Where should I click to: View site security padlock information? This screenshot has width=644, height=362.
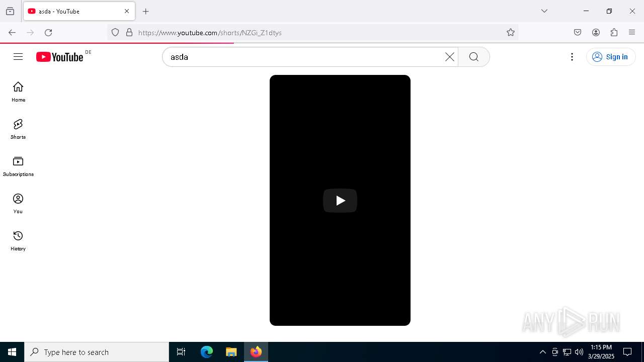[129, 32]
